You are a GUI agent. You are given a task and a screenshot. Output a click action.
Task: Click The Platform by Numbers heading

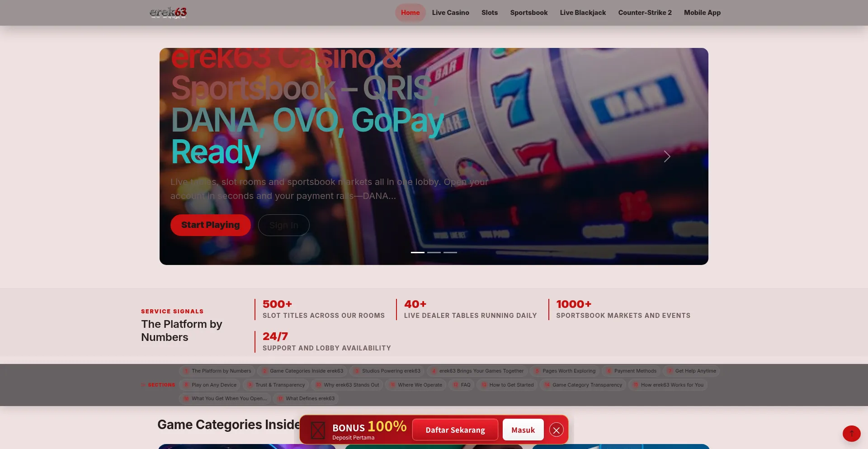tap(182, 331)
